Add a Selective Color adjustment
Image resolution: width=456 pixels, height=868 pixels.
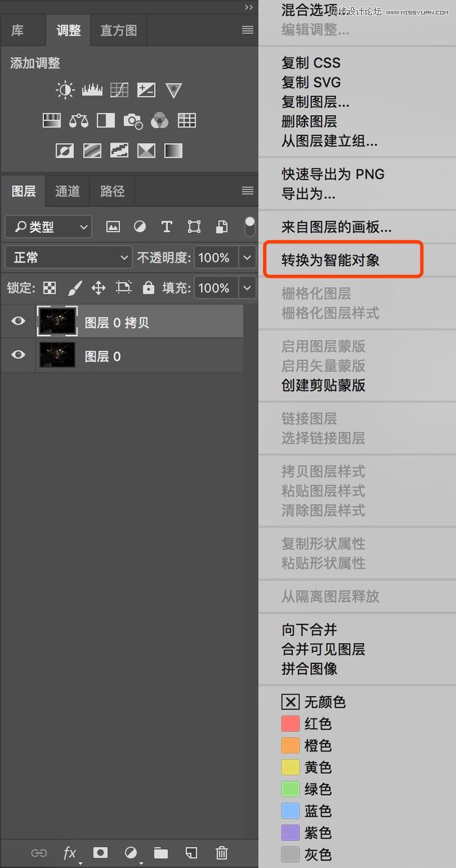pos(146,151)
